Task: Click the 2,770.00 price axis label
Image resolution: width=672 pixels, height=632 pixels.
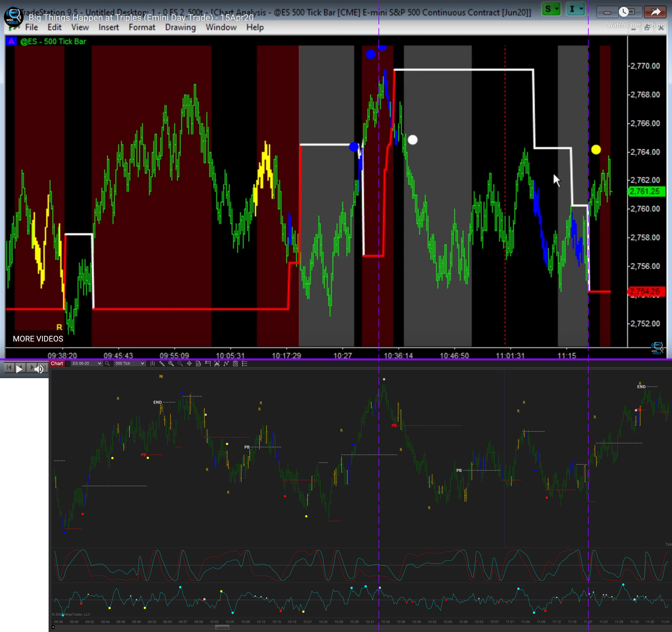Action: tap(645, 66)
